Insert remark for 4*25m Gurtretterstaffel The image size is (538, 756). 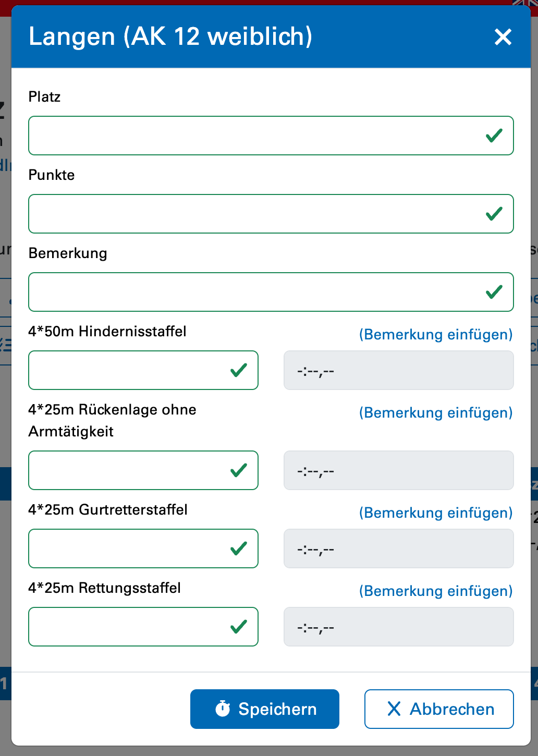(x=436, y=513)
